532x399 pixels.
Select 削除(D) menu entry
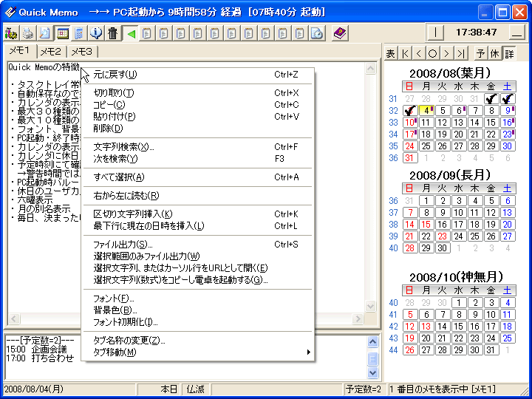click(x=199, y=129)
